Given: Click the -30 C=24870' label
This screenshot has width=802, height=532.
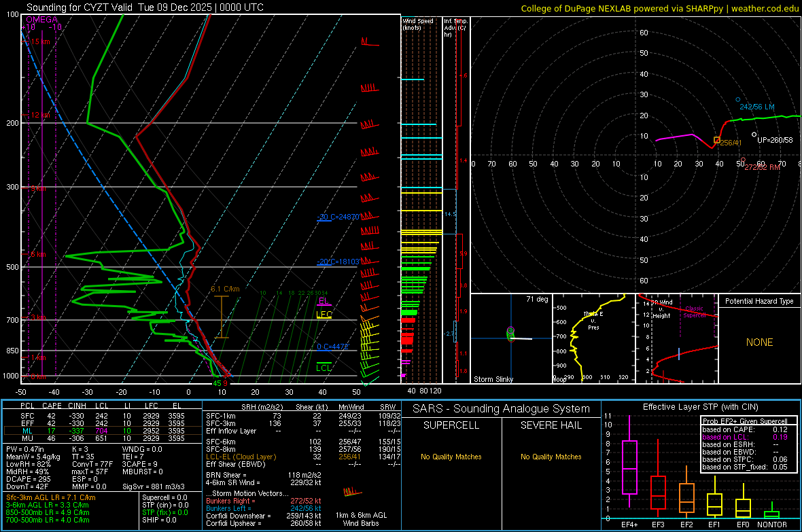Looking at the screenshot, I should point(338,217).
